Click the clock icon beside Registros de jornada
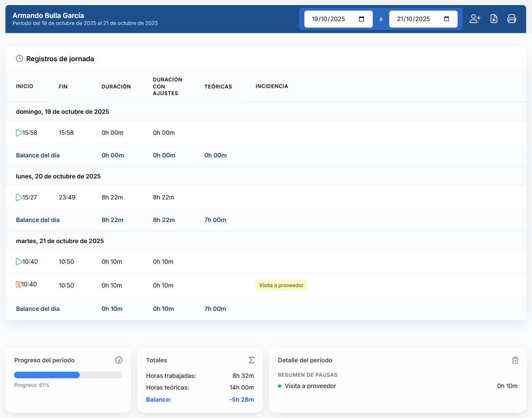 pyautogui.click(x=19, y=58)
